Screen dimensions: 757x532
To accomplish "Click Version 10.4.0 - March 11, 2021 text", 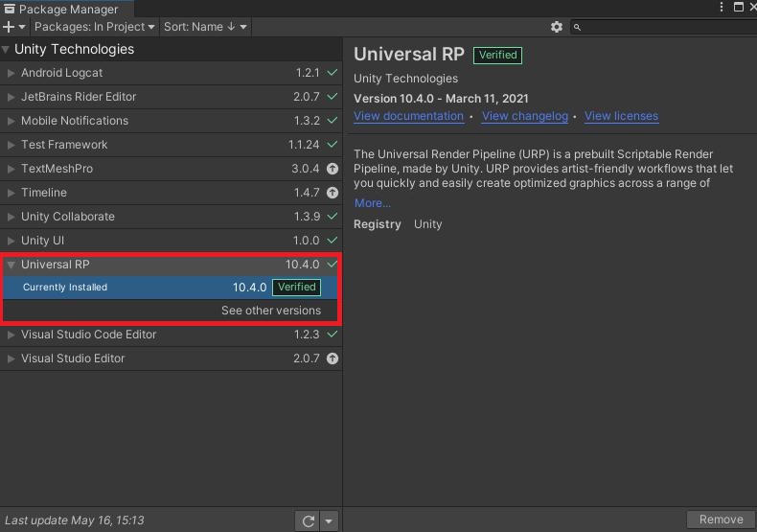I will [x=441, y=99].
